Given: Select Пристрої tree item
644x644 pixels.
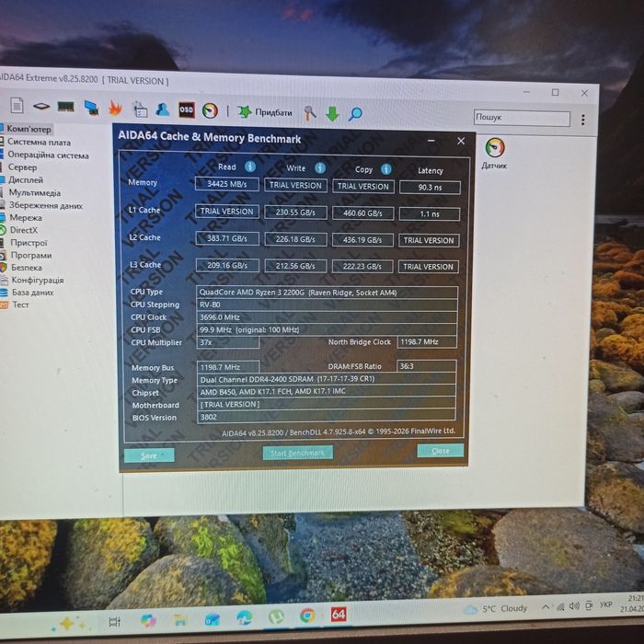Looking at the screenshot, I should click(x=29, y=243).
